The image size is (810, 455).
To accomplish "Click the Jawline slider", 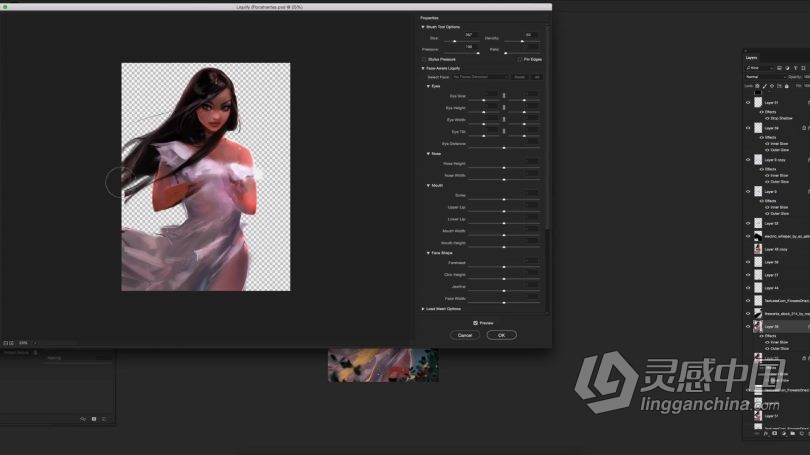I will [x=504, y=291].
